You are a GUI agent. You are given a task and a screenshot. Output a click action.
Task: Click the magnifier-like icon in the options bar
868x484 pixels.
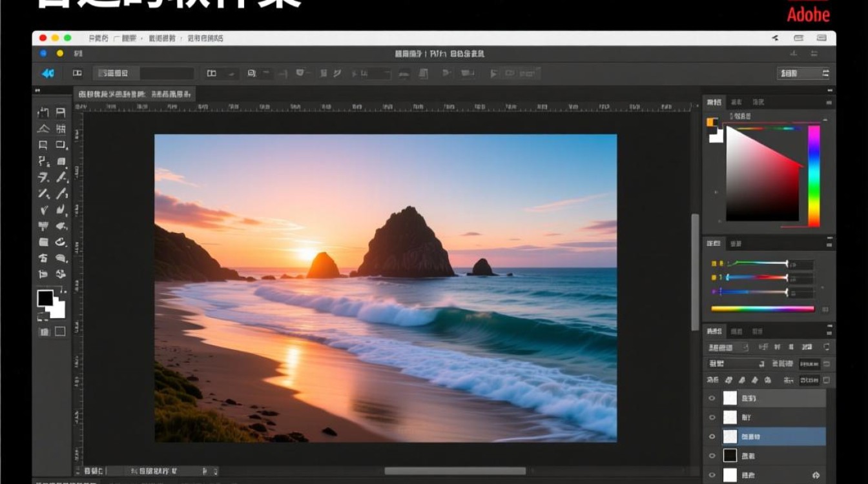pos(252,74)
